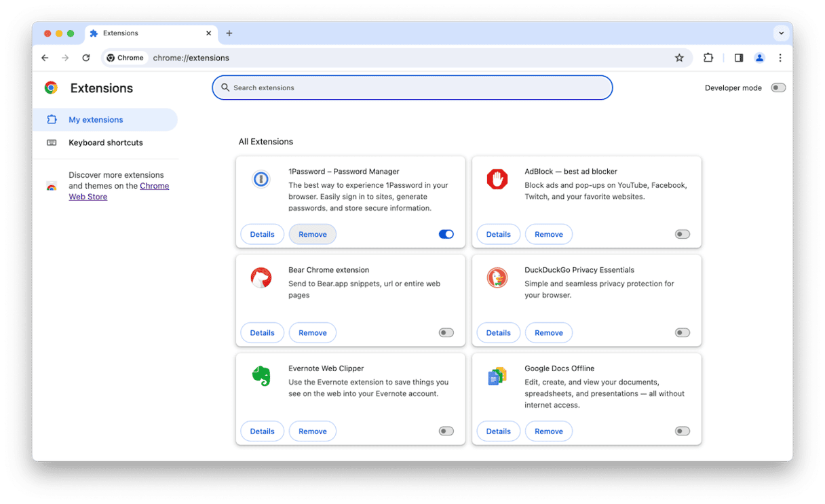825x504 pixels.
Task: Click the browser back arrow
Action: coord(45,58)
